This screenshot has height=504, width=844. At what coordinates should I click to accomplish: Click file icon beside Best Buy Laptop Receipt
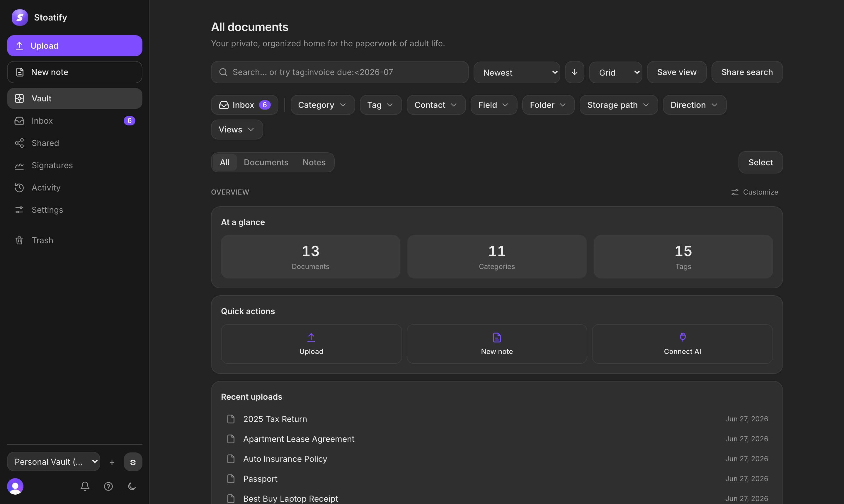[x=231, y=498]
